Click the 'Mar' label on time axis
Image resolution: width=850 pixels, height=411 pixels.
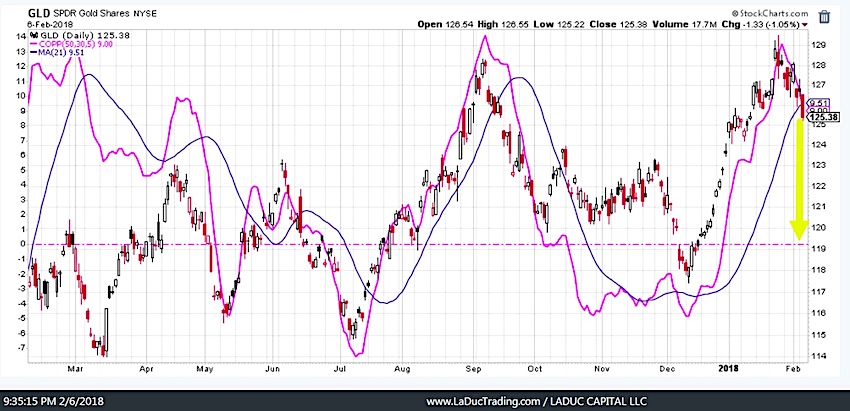pos(74,369)
